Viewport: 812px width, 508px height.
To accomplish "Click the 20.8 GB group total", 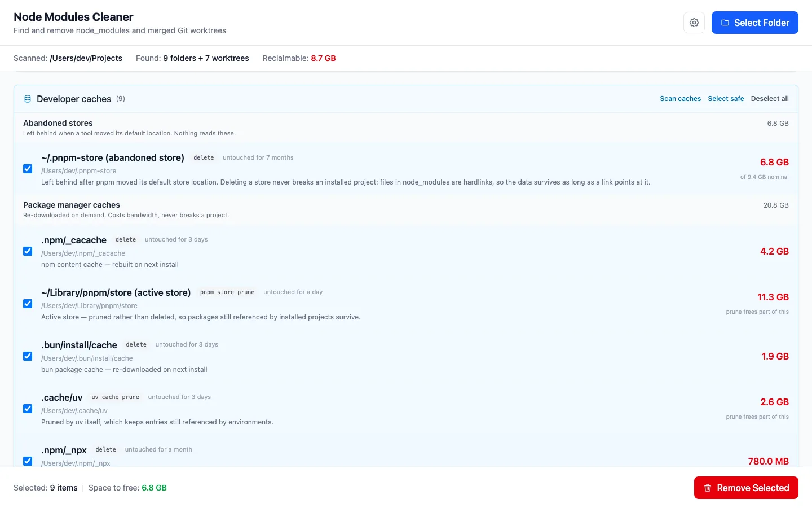I will coord(776,205).
